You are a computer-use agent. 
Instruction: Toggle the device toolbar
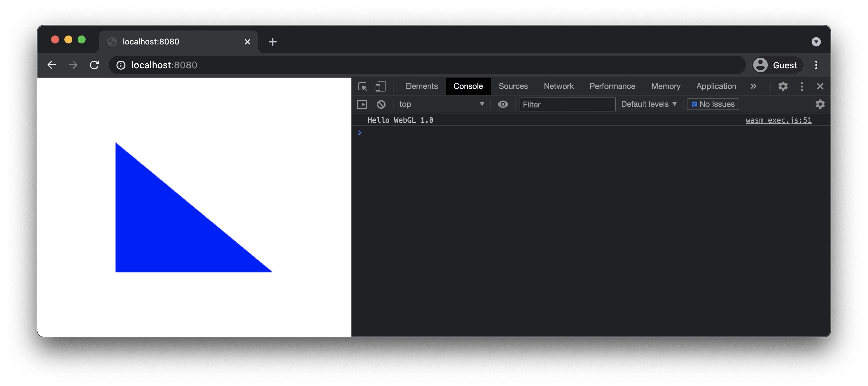coord(381,86)
